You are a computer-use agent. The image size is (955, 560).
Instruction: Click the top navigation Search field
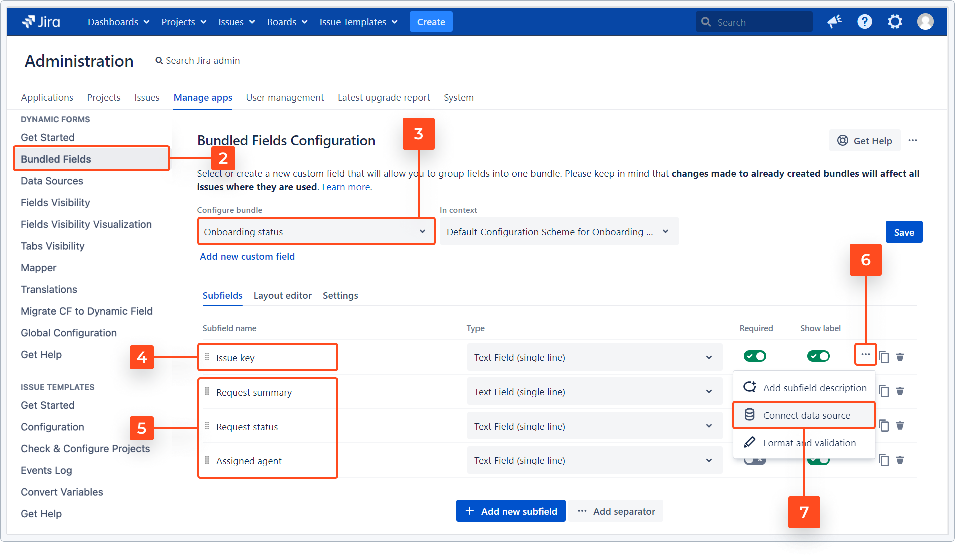(x=754, y=22)
